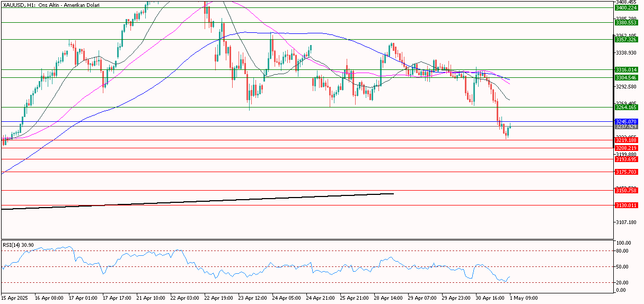
Task: Click the 30 Apr 16:00 time label
Action: pos(489,298)
